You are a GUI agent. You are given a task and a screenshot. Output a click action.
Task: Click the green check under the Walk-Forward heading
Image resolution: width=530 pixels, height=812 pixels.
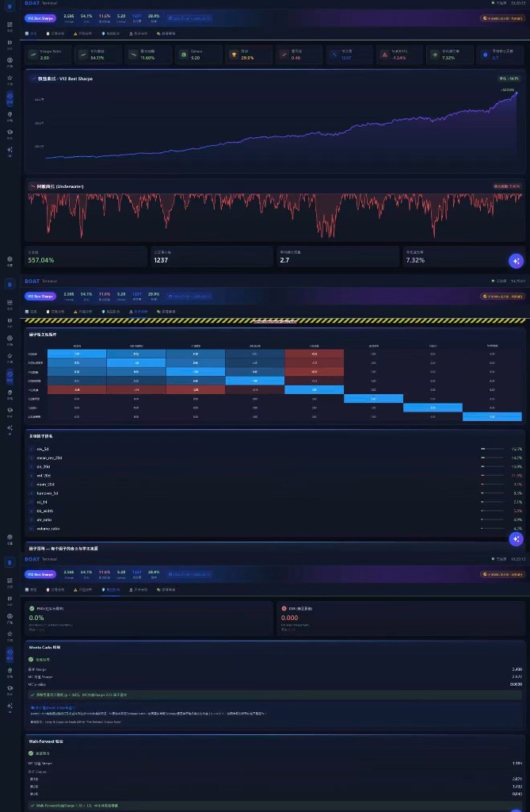point(31,753)
